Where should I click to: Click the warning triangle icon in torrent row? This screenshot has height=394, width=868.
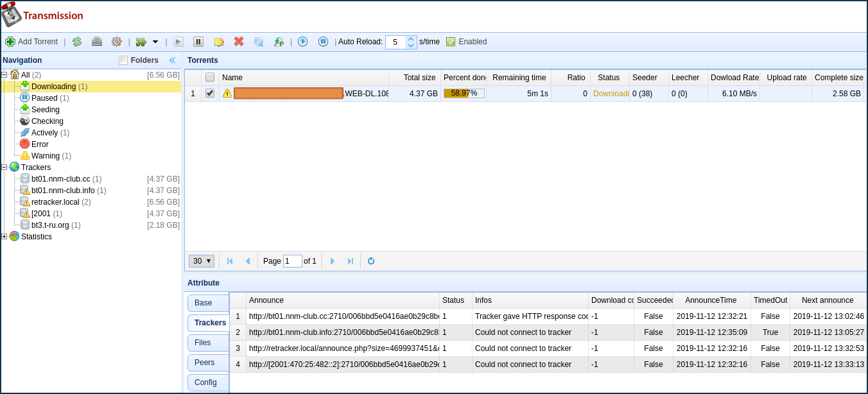coord(227,93)
